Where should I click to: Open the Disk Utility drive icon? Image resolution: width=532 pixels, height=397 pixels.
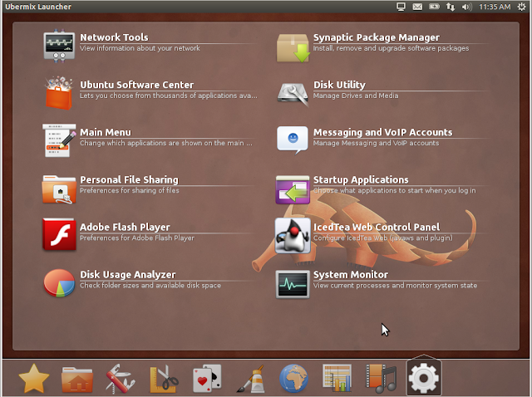tap(293, 93)
